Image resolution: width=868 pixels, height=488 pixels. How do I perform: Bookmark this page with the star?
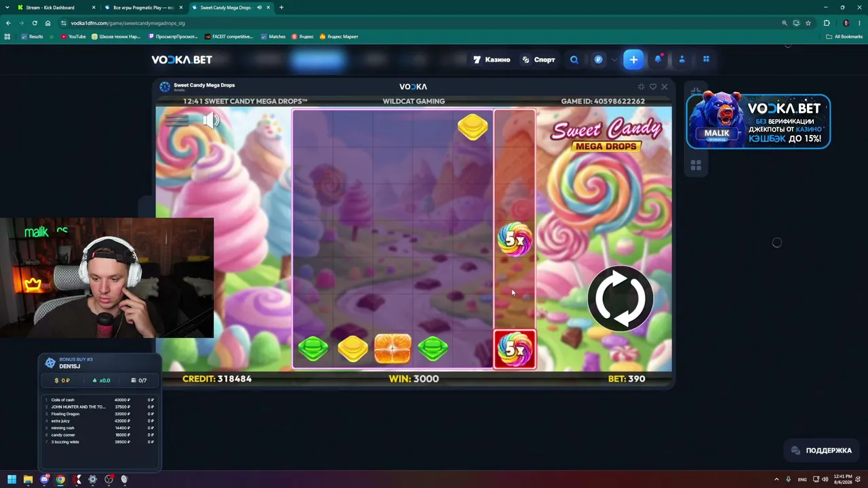click(808, 23)
